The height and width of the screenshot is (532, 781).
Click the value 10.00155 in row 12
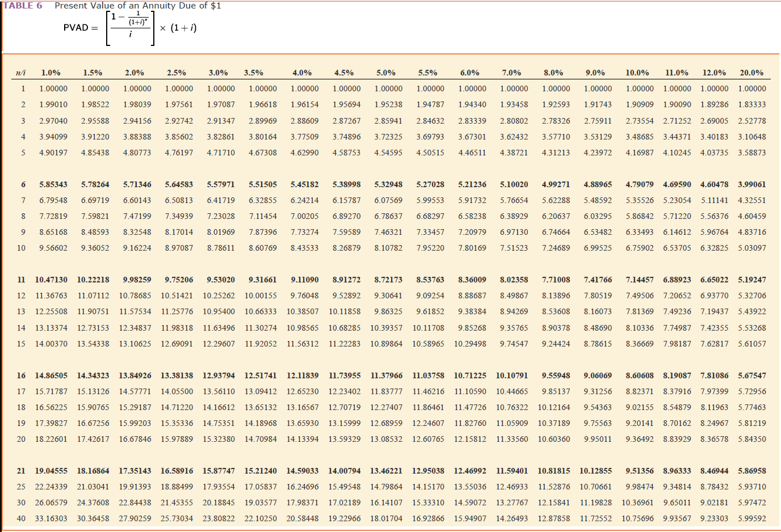(261, 295)
